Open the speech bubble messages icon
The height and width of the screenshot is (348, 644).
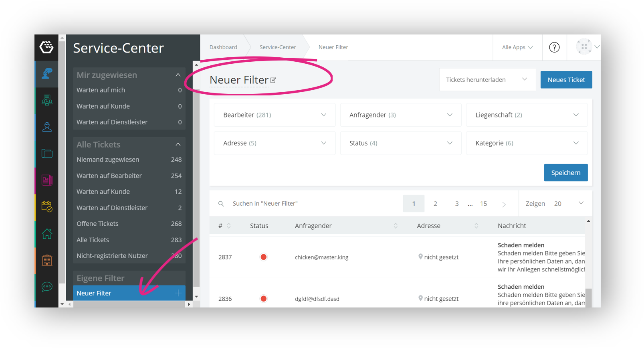coord(47,287)
